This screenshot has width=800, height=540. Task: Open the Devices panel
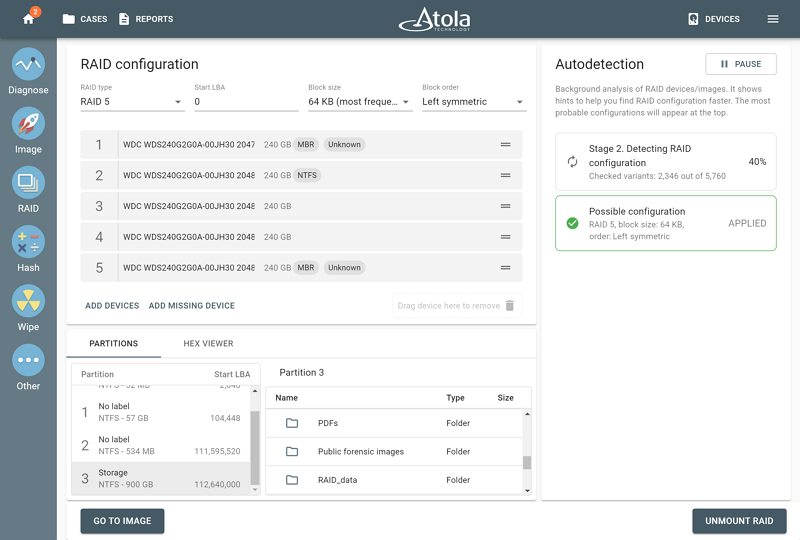click(x=714, y=19)
